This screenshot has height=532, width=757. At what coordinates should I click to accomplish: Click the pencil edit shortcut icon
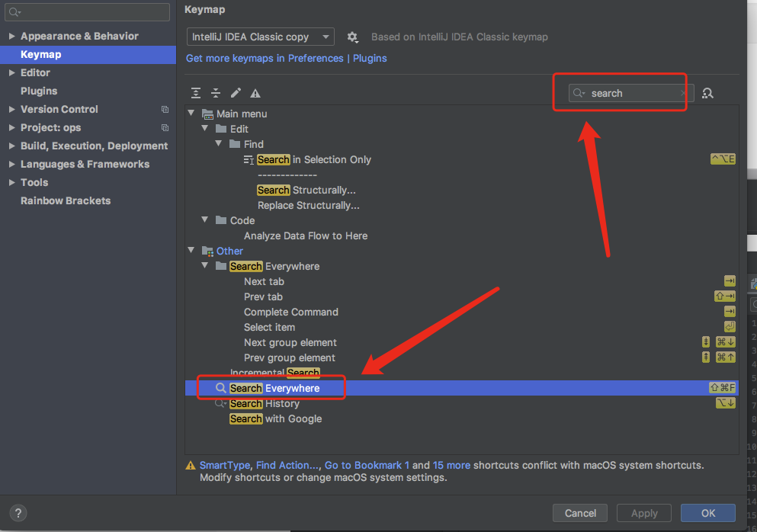pos(236,92)
